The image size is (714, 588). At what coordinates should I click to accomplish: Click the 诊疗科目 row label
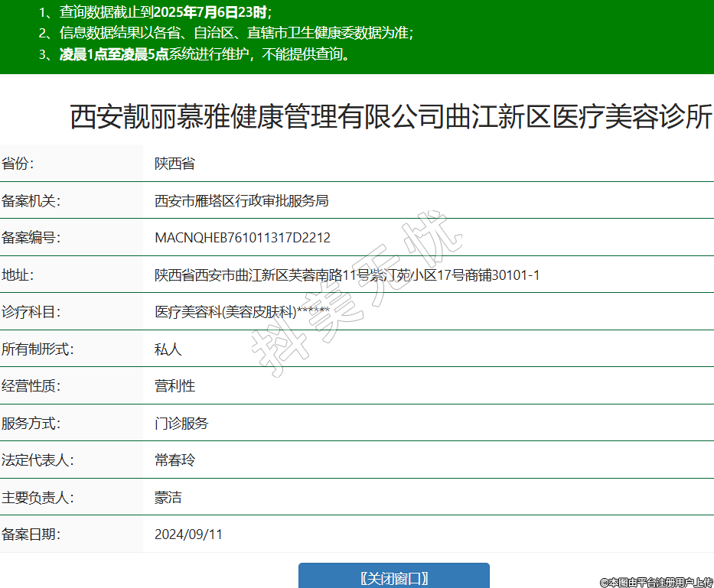[x=31, y=312]
